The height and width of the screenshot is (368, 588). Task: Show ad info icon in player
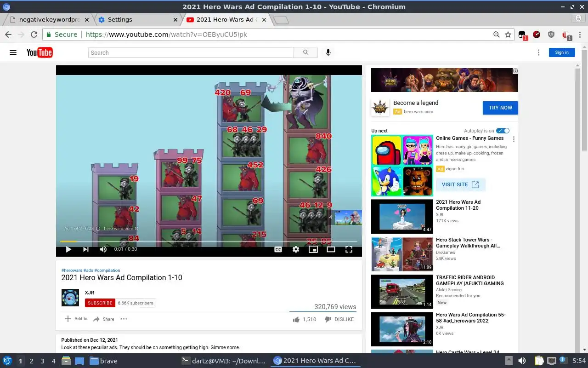(98, 229)
